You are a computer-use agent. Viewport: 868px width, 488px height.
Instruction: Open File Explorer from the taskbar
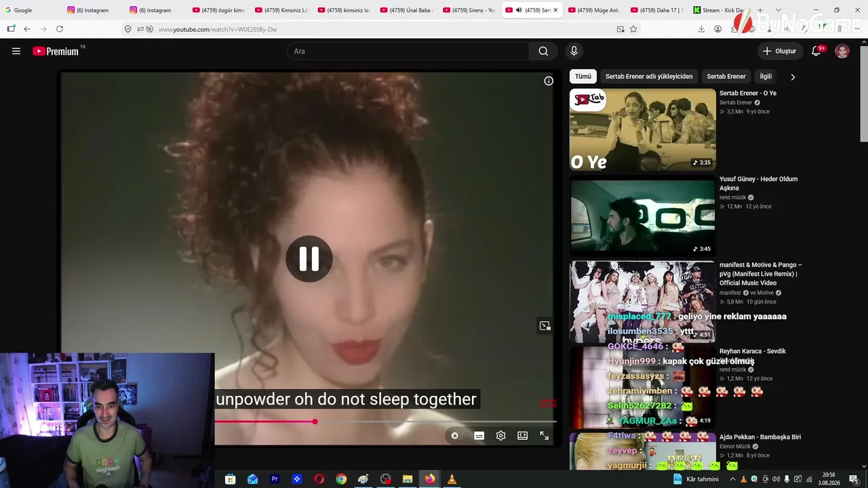pyautogui.click(x=408, y=479)
